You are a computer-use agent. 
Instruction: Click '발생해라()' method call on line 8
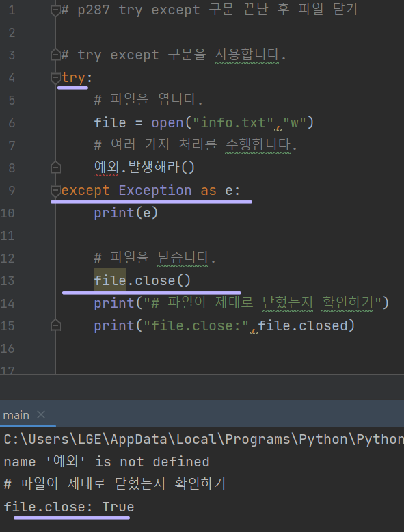(161, 168)
